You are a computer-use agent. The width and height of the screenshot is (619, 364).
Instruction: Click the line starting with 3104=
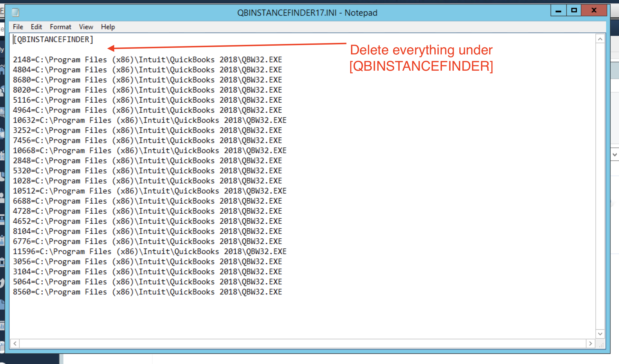(148, 272)
